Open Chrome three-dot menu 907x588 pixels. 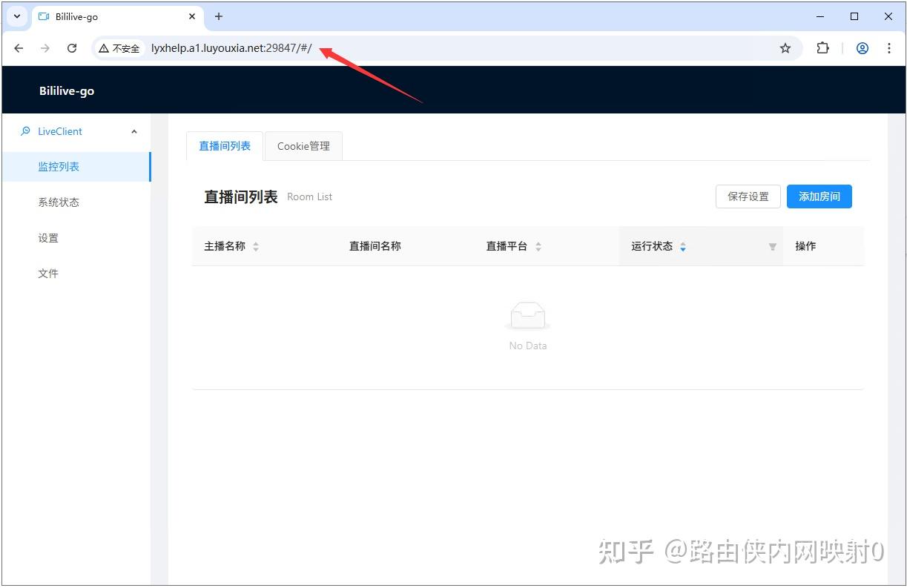click(x=888, y=48)
